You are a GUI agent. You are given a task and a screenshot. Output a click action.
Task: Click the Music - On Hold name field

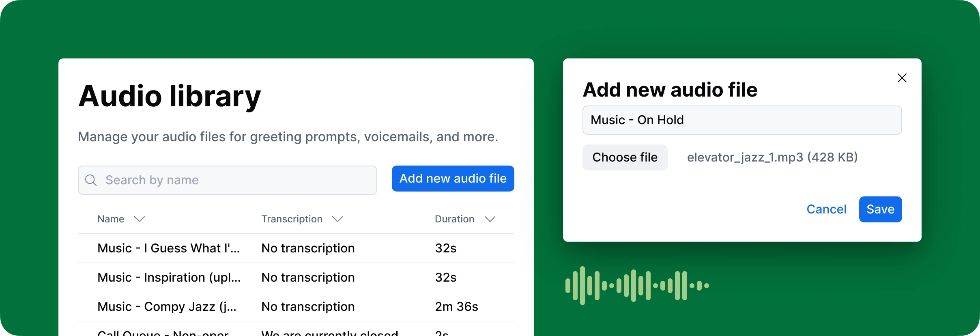coord(742,120)
